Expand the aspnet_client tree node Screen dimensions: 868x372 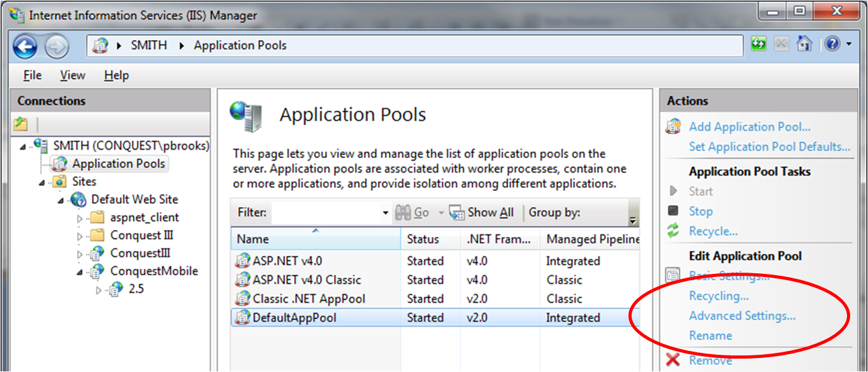[80, 218]
